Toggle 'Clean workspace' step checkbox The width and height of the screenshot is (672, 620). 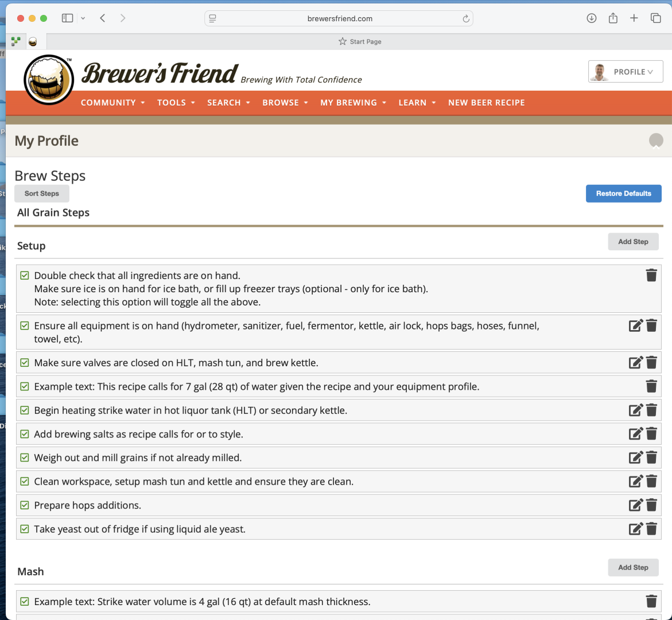click(25, 481)
